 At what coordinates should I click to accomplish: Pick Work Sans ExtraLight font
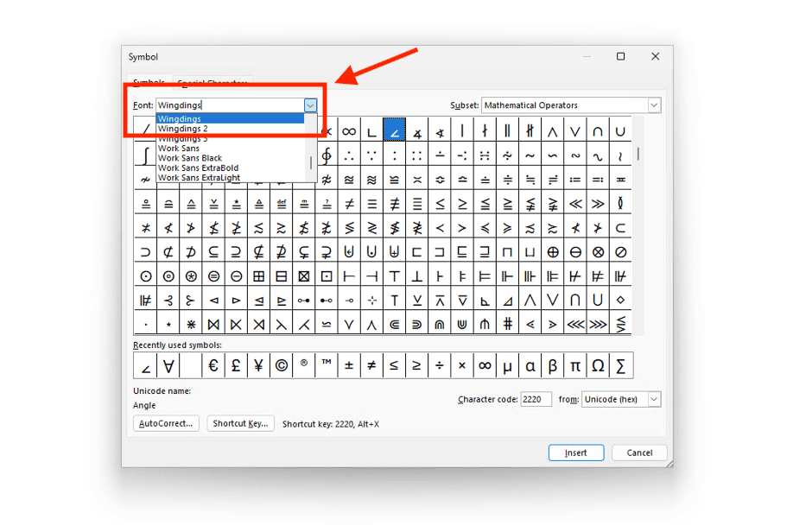(230, 178)
